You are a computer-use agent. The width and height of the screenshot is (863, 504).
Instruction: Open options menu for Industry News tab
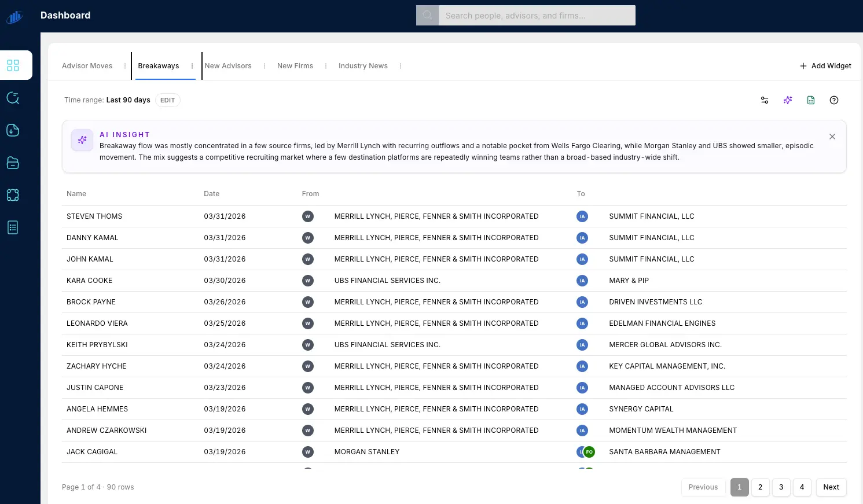pyautogui.click(x=401, y=66)
